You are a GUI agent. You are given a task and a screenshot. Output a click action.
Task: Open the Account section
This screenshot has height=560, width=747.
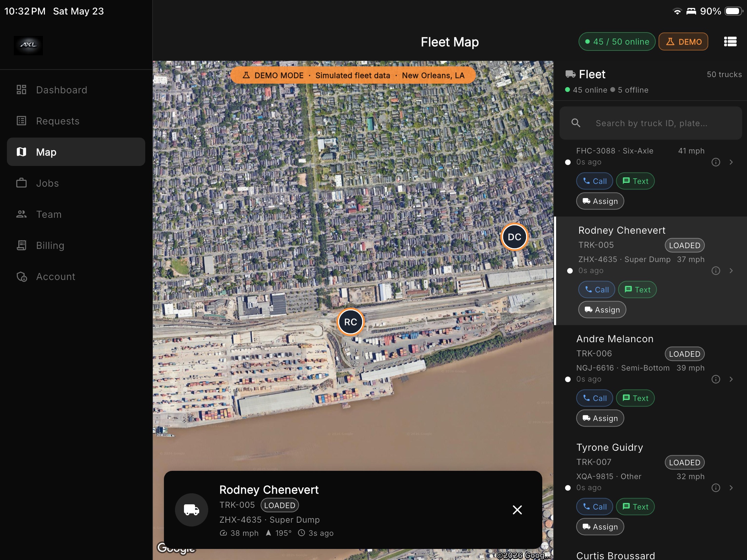click(76, 277)
